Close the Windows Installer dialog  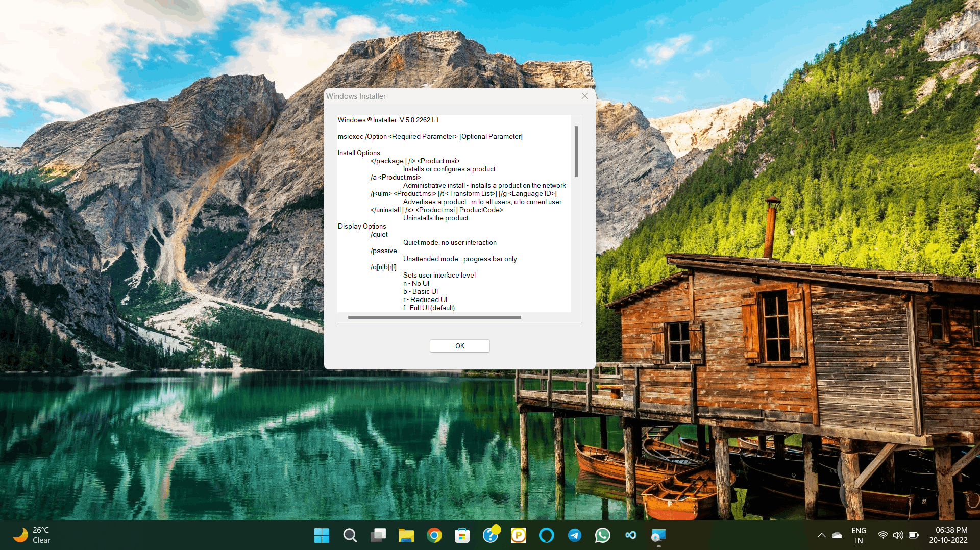[x=585, y=96]
